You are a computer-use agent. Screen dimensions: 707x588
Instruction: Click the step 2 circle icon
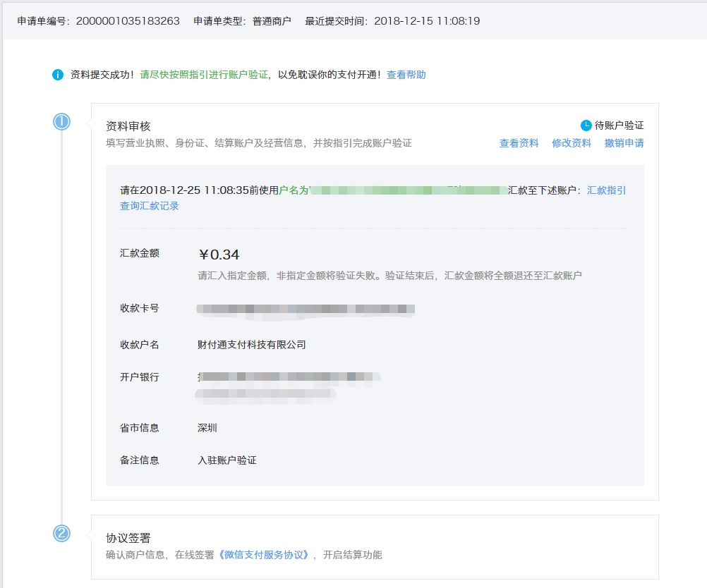pyautogui.click(x=62, y=534)
